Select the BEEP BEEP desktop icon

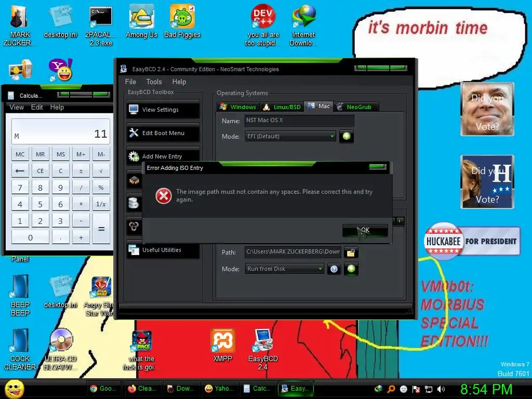click(x=20, y=295)
